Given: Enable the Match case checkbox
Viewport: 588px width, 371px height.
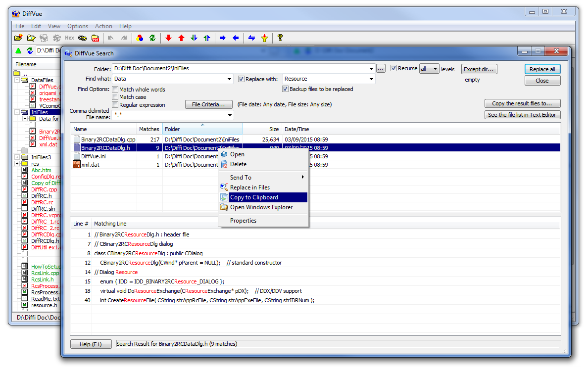Looking at the screenshot, I should [115, 97].
